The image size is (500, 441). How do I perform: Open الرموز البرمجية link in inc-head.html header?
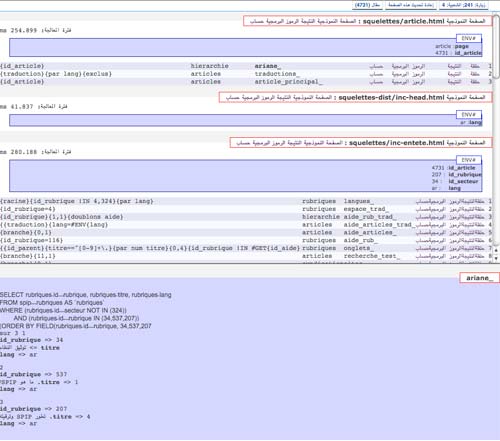(x=259, y=97)
